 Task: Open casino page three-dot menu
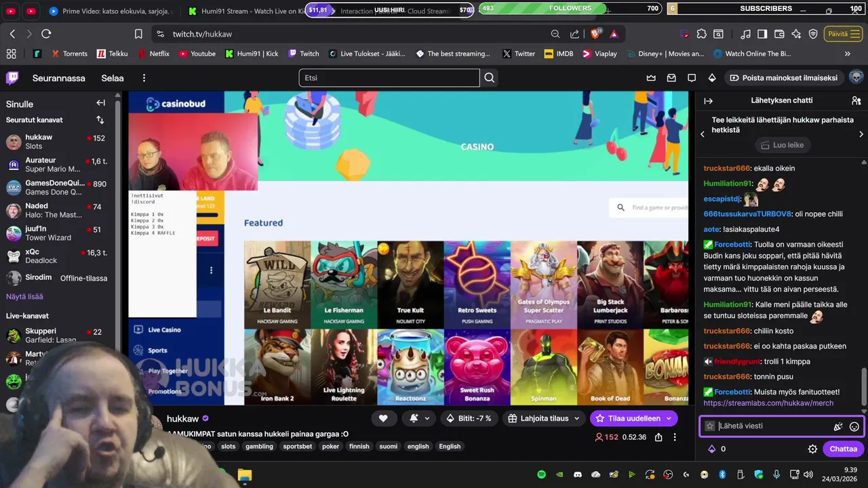click(x=211, y=270)
